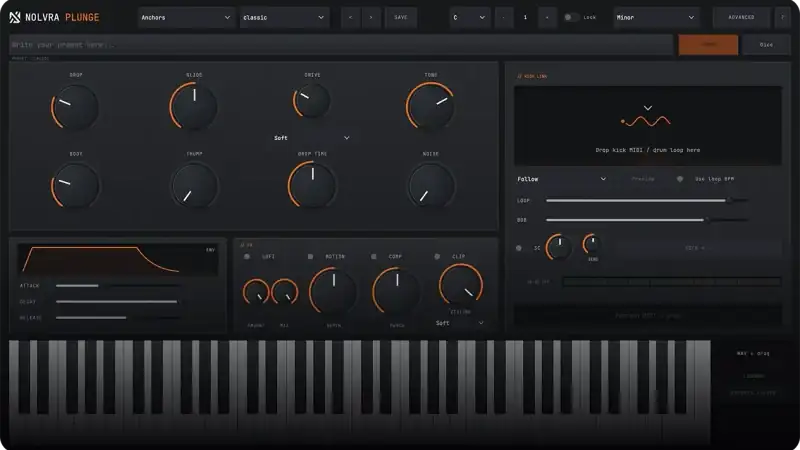The width and height of the screenshot is (800, 450).
Task: Click the question mark help button
Action: [782, 17]
